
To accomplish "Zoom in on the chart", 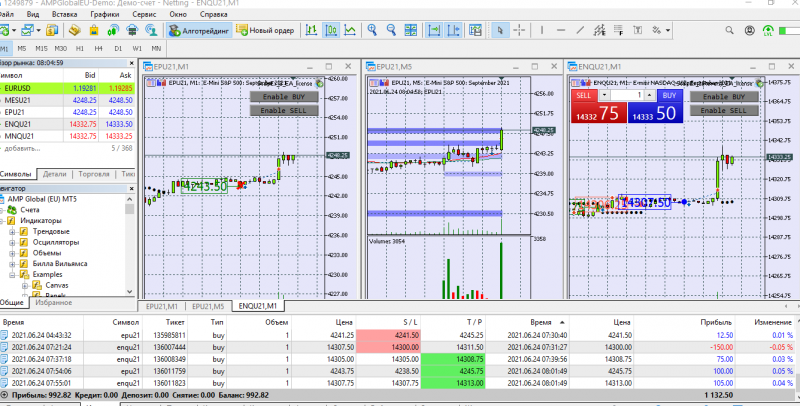I will 372,31.
